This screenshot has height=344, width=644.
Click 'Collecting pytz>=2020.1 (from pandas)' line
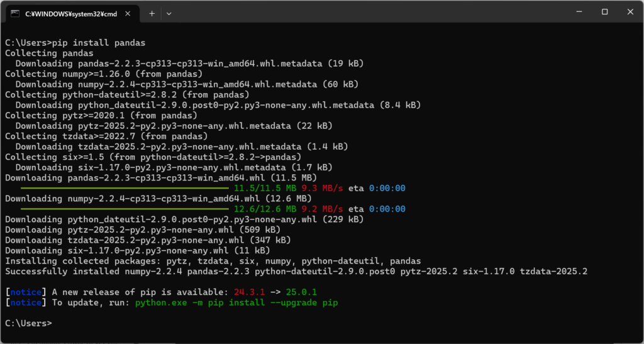[x=101, y=115]
